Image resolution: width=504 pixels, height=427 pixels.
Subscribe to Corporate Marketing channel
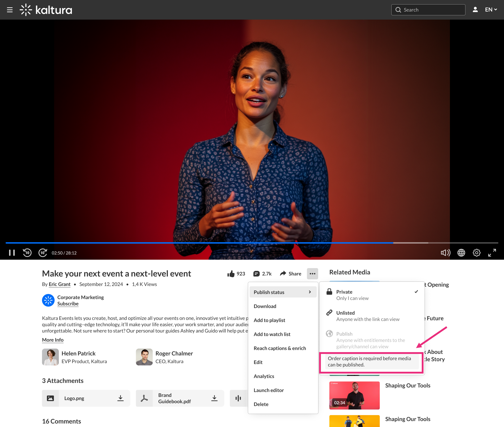click(68, 303)
